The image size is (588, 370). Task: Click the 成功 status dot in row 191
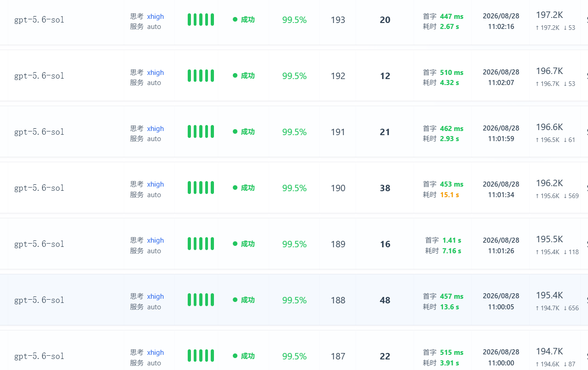tap(235, 132)
